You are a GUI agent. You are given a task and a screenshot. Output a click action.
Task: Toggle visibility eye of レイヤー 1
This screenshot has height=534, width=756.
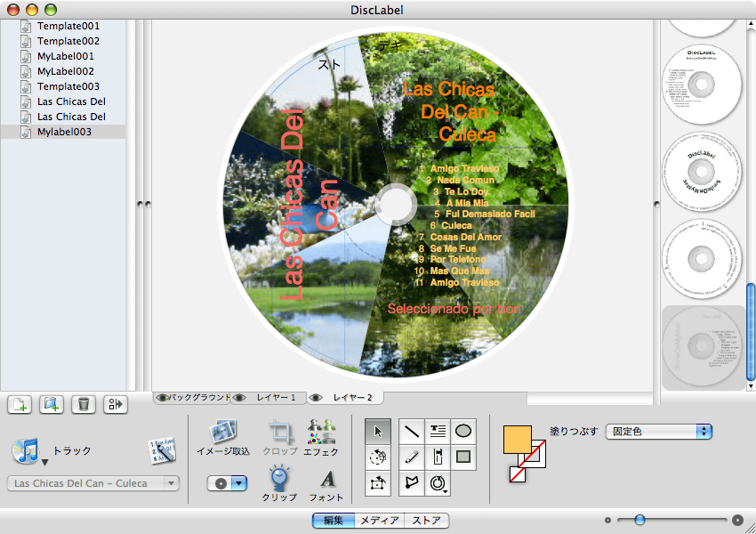239,398
